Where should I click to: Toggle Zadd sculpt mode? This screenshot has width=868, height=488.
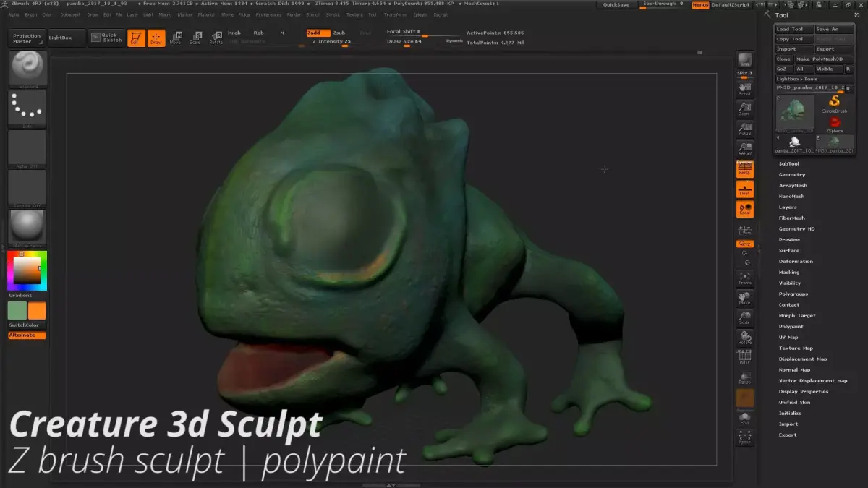318,33
